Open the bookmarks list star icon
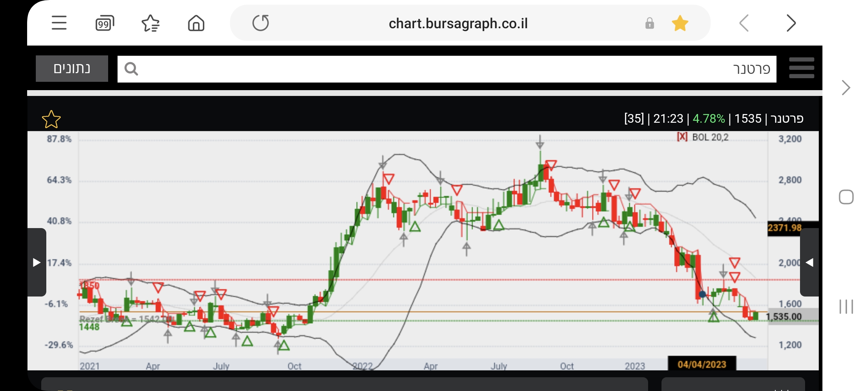Viewport: 868px width, 391px height. (150, 23)
